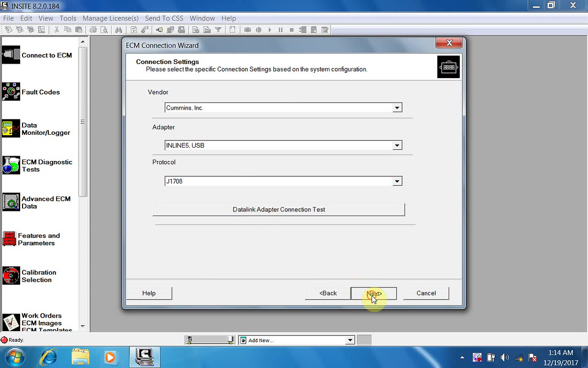
Task: Click the Play toolbar button
Action: click(270, 30)
